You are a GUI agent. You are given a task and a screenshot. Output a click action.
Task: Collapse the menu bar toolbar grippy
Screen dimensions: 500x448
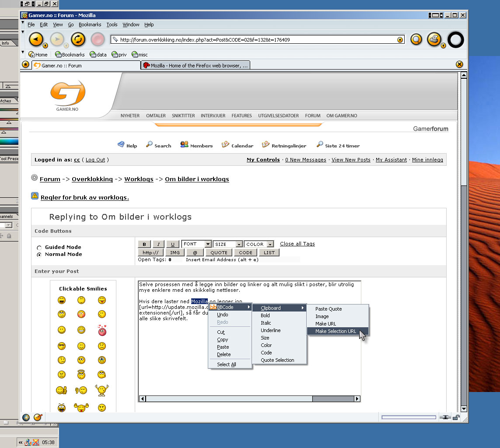[x=23, y=23]
